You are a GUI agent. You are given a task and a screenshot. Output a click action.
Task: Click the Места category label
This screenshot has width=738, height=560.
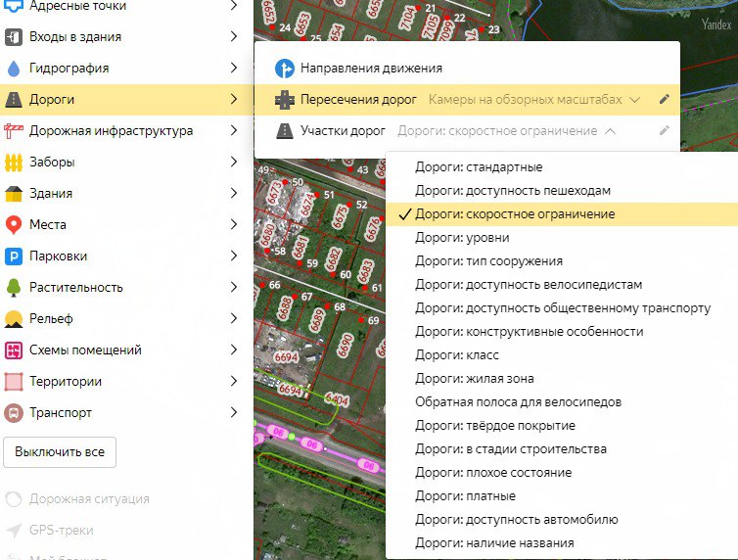coord(48,225)
